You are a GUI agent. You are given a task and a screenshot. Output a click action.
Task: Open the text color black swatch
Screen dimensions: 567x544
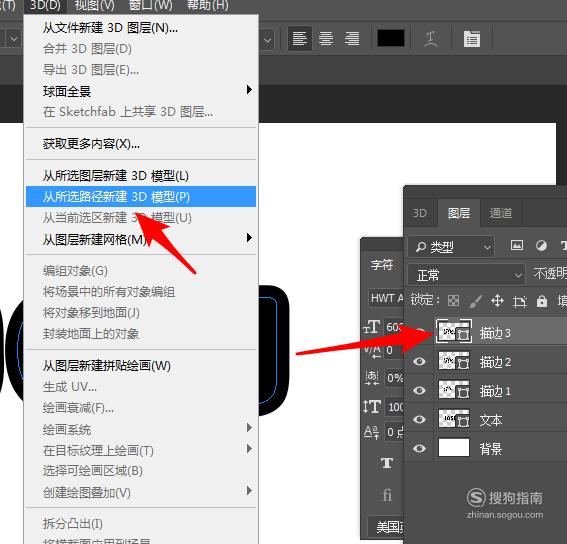(391, 38)
